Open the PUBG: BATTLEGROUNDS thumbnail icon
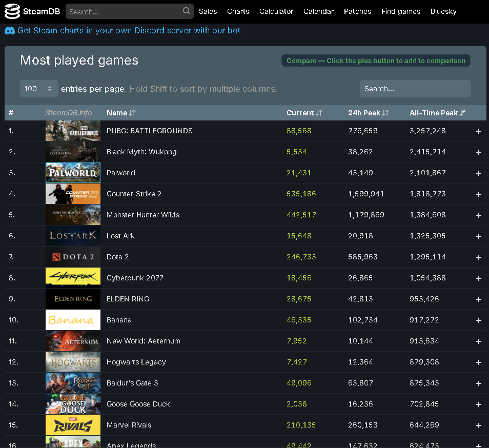The height and width of the screenshot is (448, 489). tap(73, 131)
